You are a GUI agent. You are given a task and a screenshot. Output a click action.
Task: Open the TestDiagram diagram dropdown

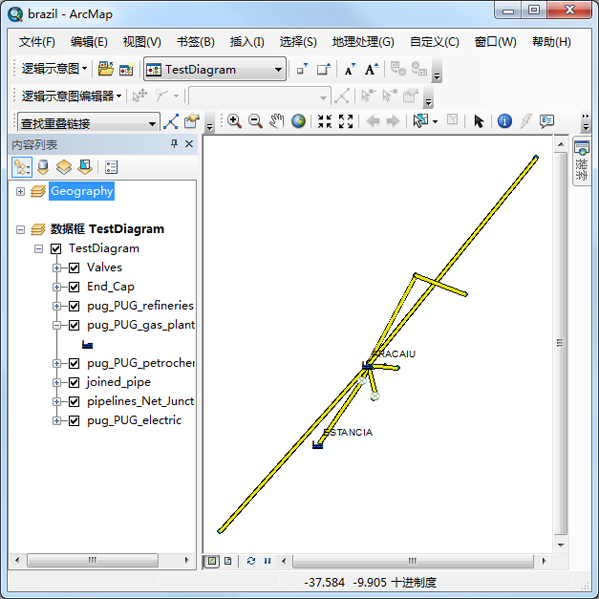pos(278,70)
